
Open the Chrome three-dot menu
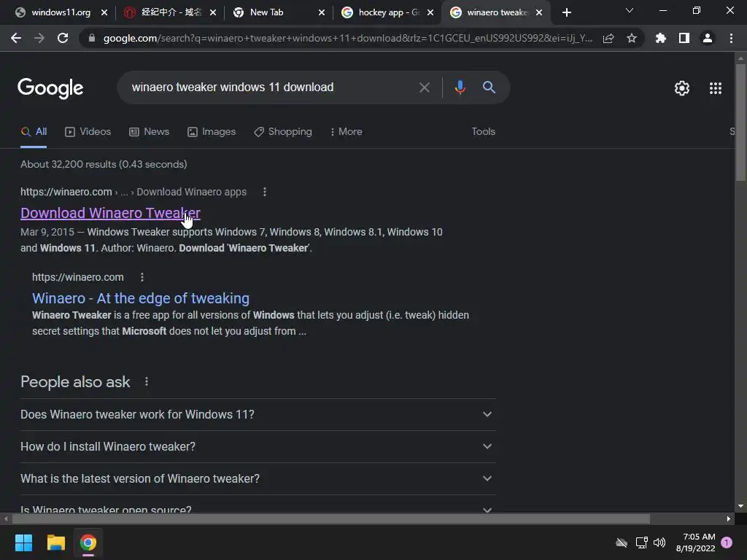pyautogui.click(x=731, y=38)
